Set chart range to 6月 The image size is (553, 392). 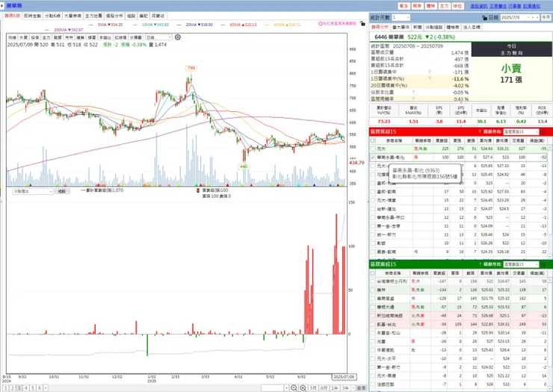tap(324, 388)
